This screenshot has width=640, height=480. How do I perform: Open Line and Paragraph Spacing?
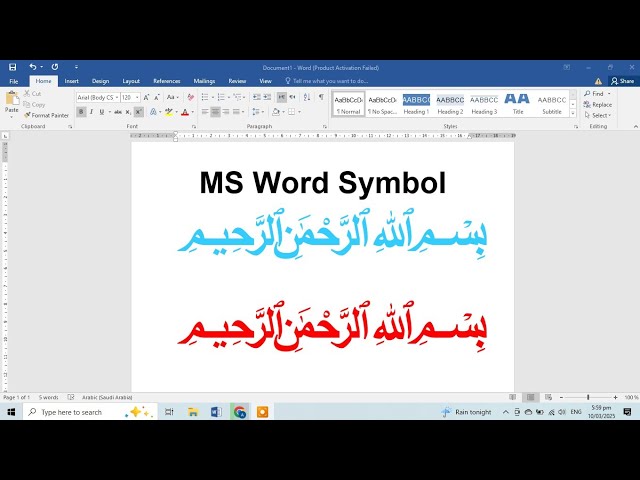(256, 112)
